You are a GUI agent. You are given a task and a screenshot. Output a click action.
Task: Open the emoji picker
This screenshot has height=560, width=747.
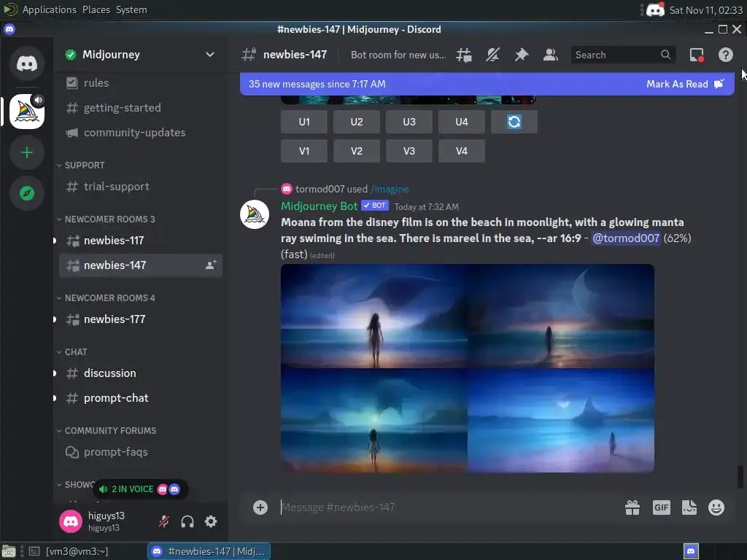716,507
